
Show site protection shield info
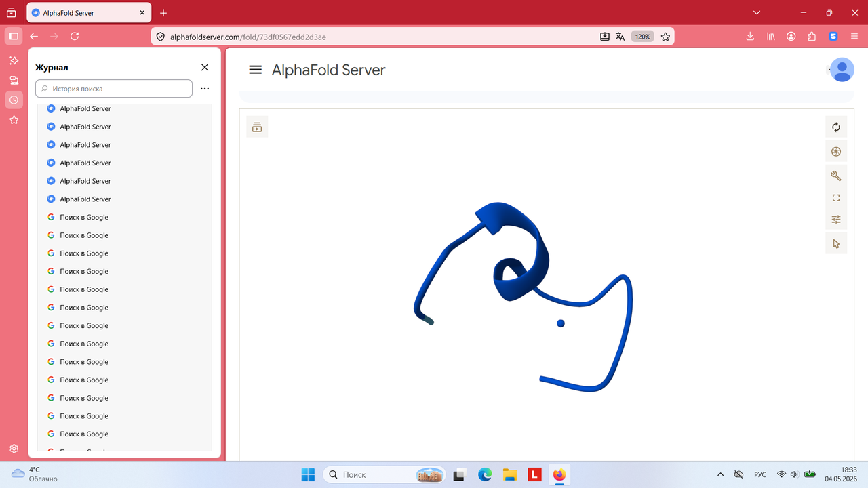tap(161, 37)
